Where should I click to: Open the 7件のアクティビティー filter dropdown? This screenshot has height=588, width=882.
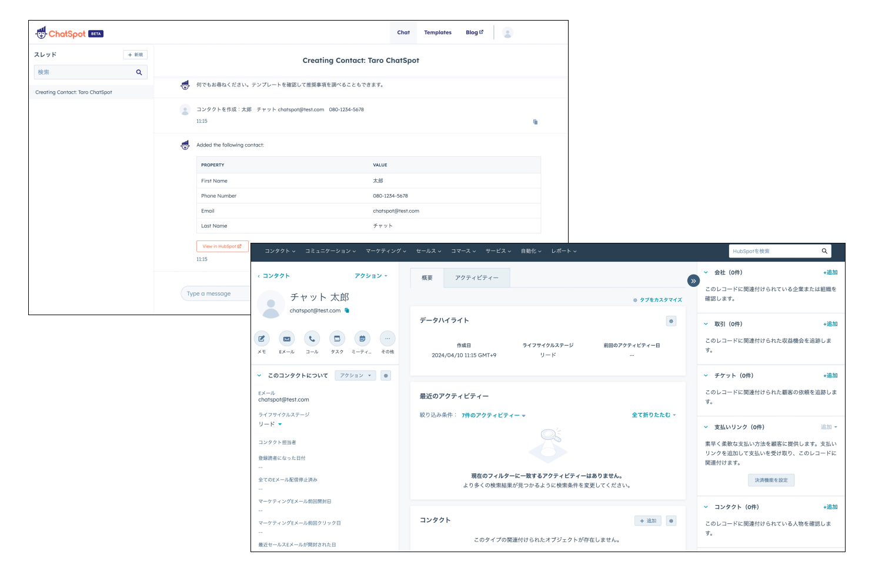pyautogui.click(x=493, y=415)
